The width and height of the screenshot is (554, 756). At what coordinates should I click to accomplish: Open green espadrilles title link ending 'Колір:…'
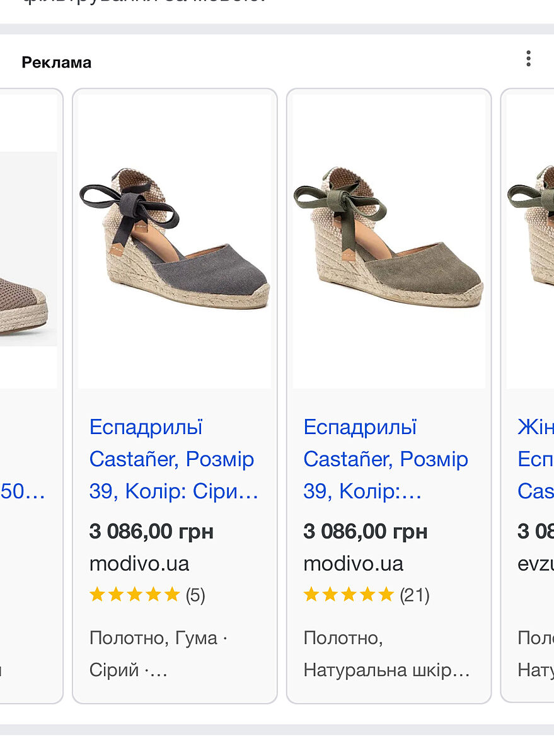click(x=386, y=459)
